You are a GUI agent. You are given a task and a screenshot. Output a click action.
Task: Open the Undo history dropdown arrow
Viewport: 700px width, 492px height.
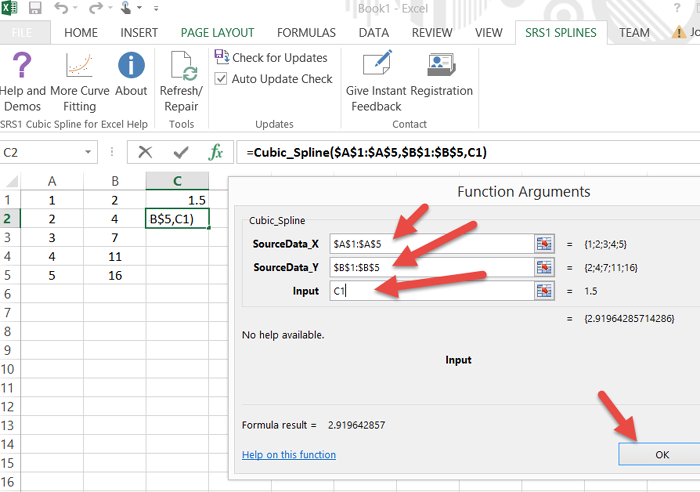pyautogui.click(x=75, y=8)
